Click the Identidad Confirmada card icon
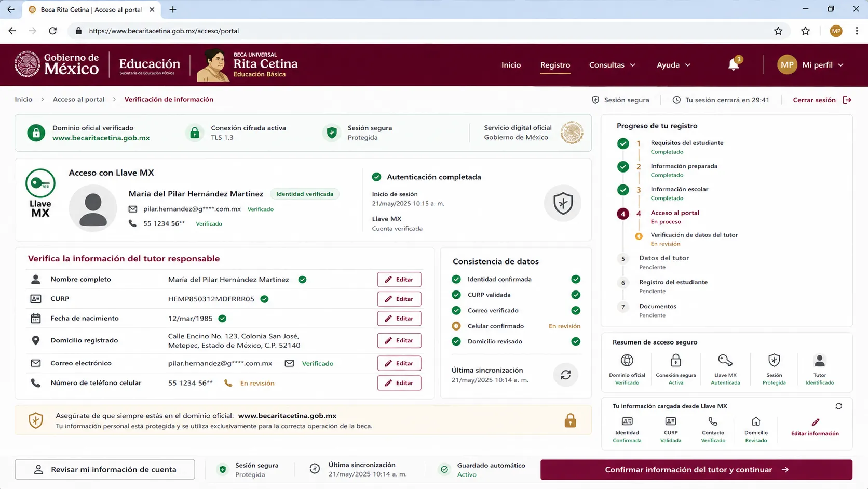Viewport: 868px width, 489px height. coord(627,421)
